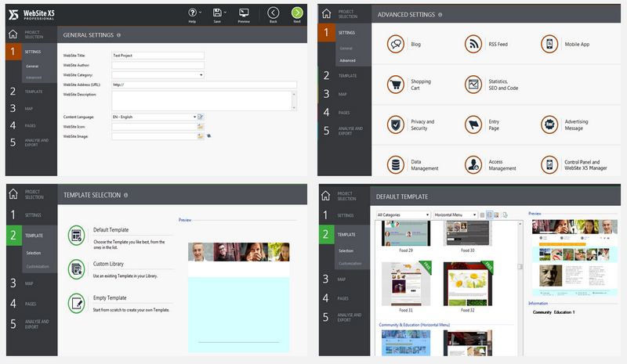This screenshot has height=364, width=627.
Task: Click the Default Template option title
Action: (x=111, y=229)
